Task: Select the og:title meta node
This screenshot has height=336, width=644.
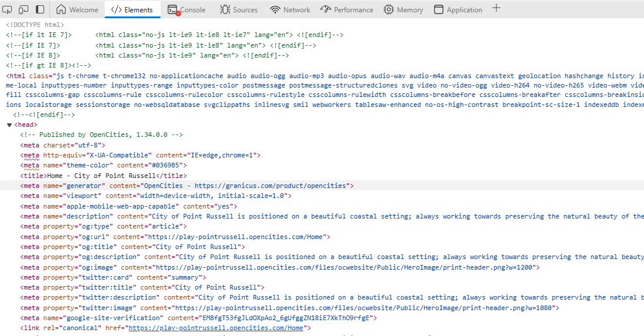Action: (x=133, y=247)
